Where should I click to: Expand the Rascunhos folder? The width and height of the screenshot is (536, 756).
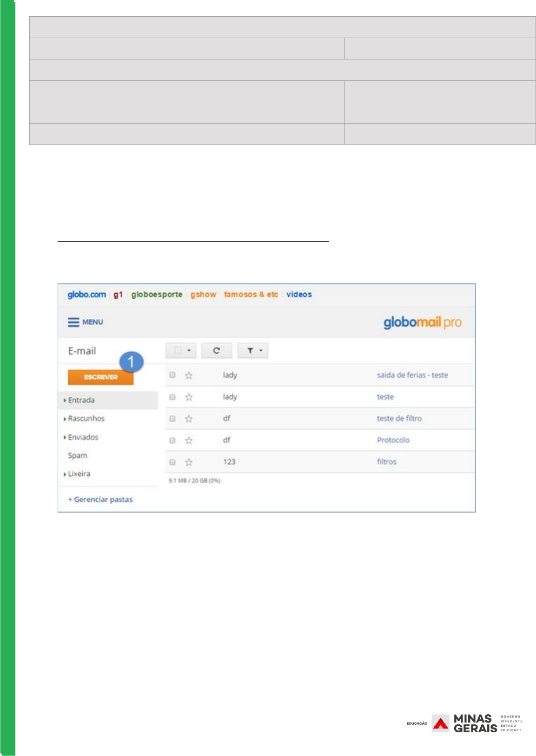click(65, 419)
